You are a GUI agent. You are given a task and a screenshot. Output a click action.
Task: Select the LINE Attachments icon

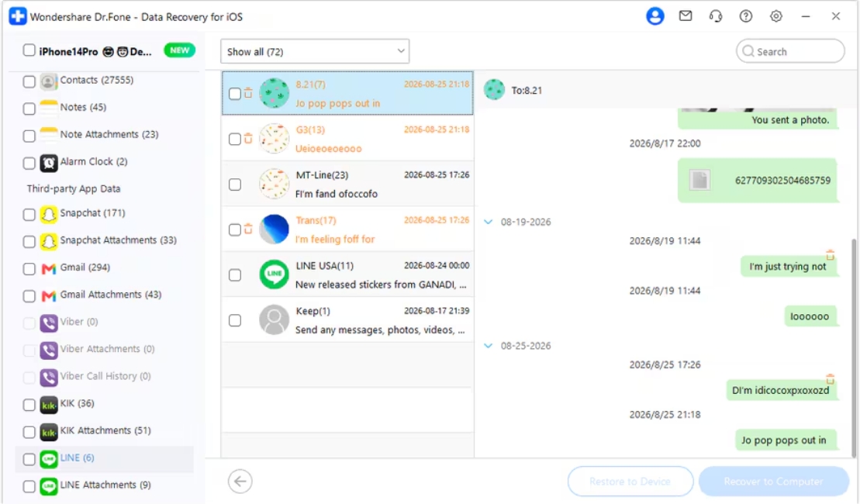tap(48, 486)
